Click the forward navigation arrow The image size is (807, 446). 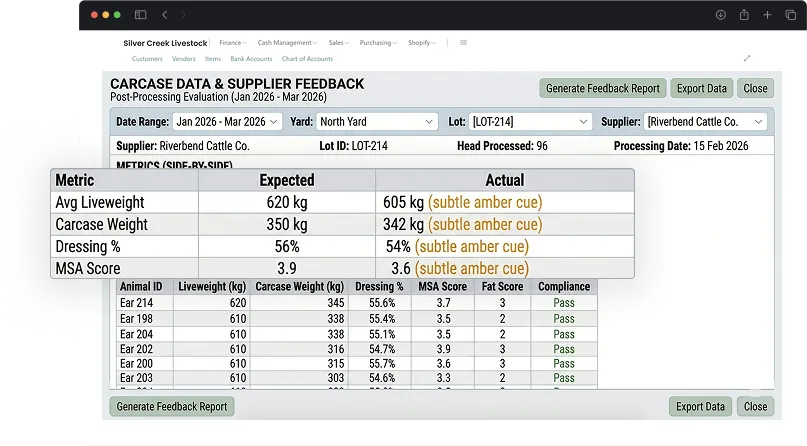point(183,15)
